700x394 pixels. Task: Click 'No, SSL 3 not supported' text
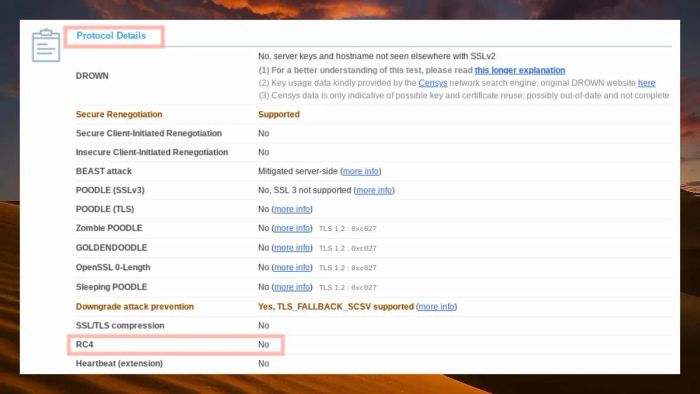click(304, 190)
